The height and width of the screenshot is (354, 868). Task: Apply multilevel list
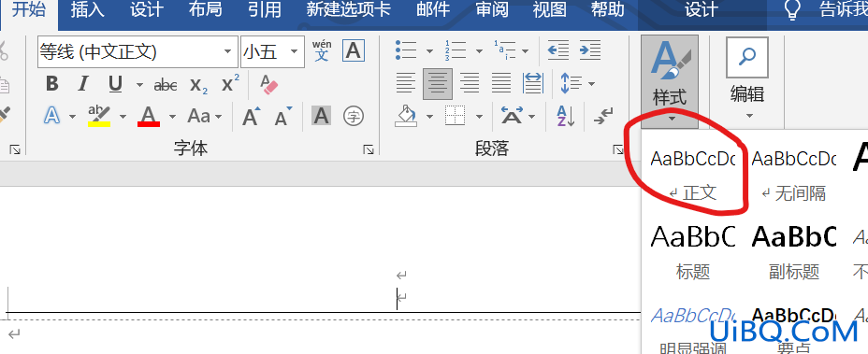tap(505, 50)
